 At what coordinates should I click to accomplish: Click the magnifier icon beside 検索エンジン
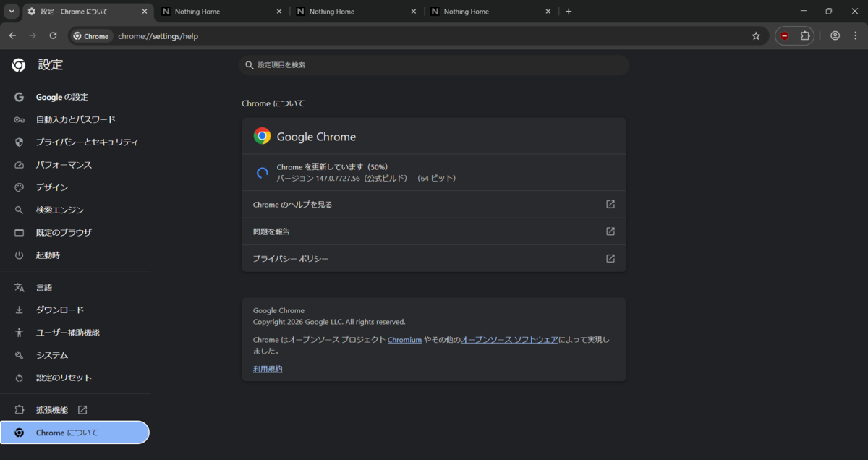pos(20,210)
